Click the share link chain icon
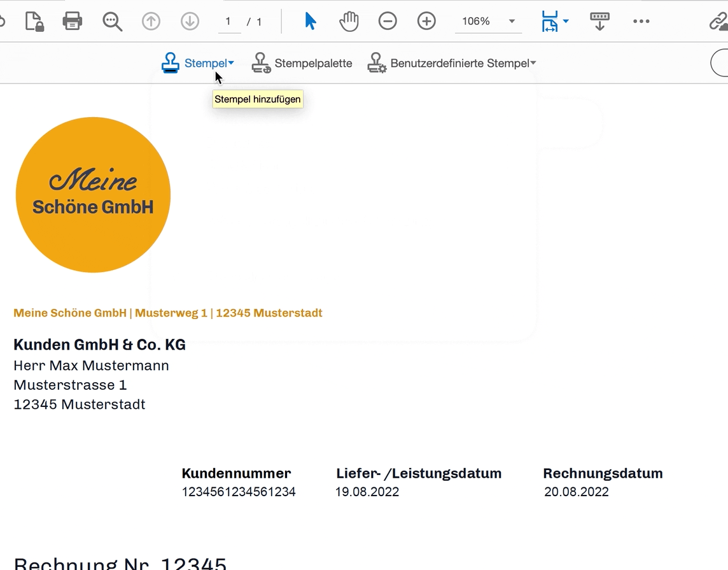Image resolution: width=728 pixels, height=570 pixels. pos(718,21)
